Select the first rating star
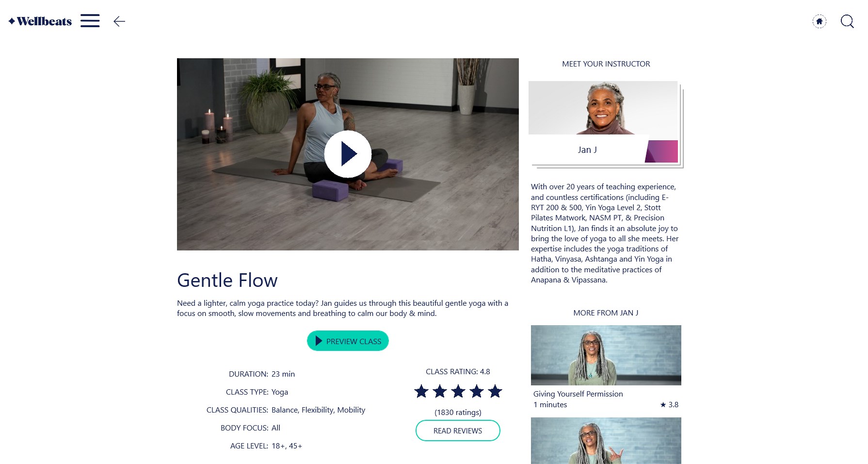Viewport: 868px width, 464px height. point(421,391)
